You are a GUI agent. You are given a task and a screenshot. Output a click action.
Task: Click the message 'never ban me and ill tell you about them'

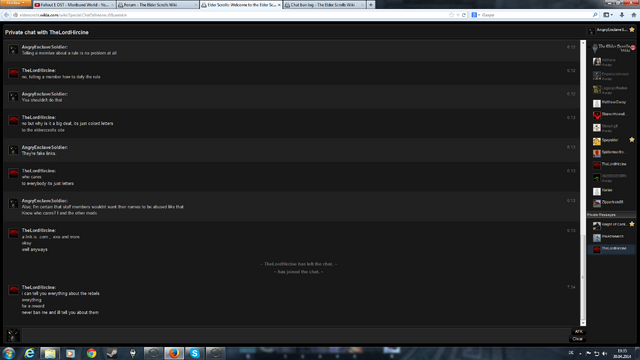60,313
